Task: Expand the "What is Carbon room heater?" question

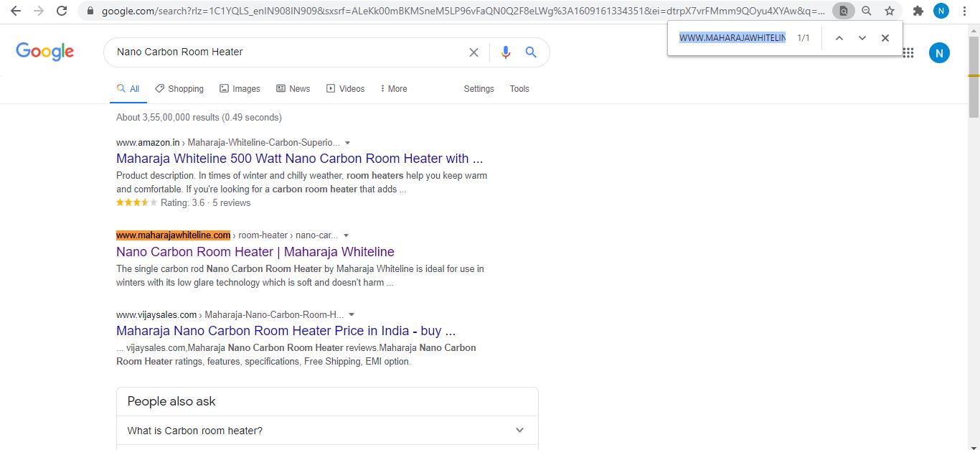Action: point(327,431)
